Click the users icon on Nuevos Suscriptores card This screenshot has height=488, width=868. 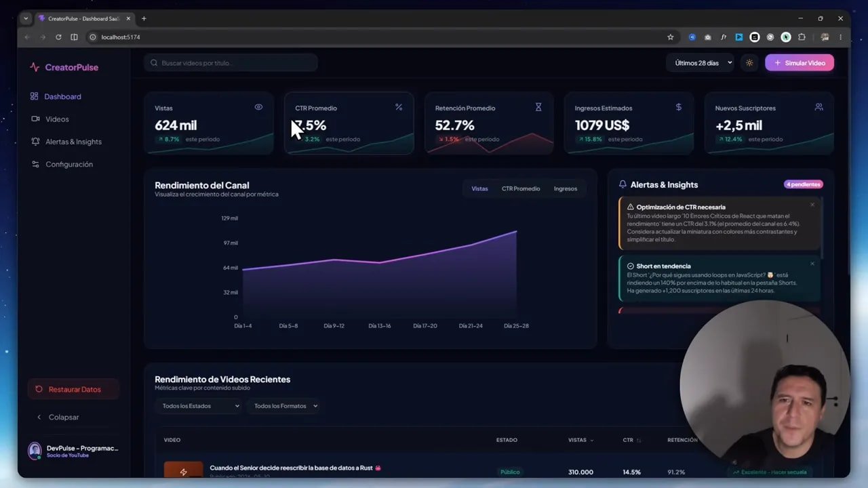click(818, 107)
